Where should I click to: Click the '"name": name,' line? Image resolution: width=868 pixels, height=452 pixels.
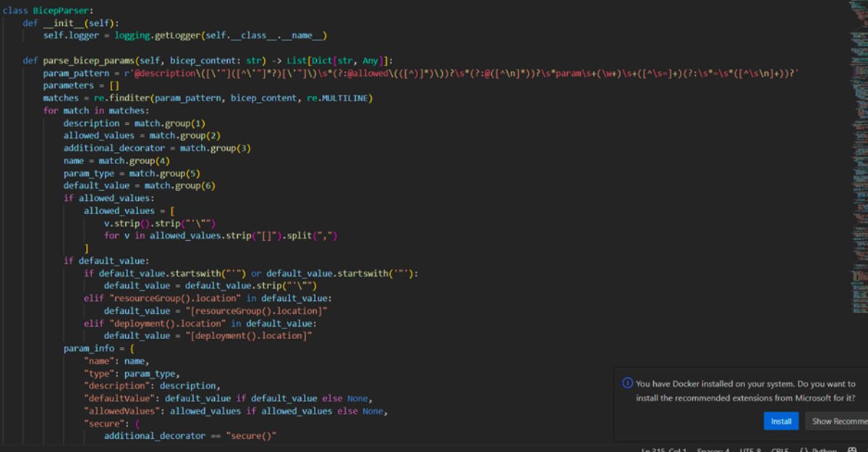pyautogui.click(x=116, y=361)
